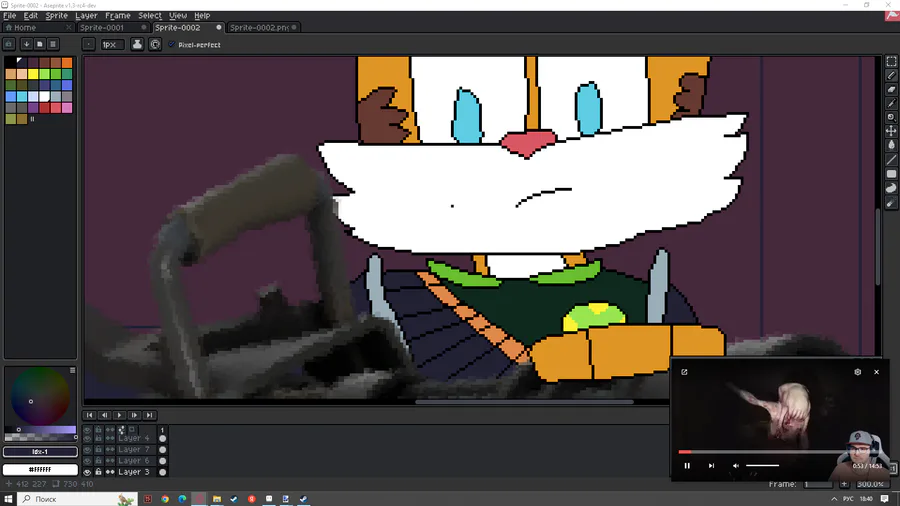Viewport: 900px width, 506px height.
Task: Select the Contour tool
Action: click(891, 188)
